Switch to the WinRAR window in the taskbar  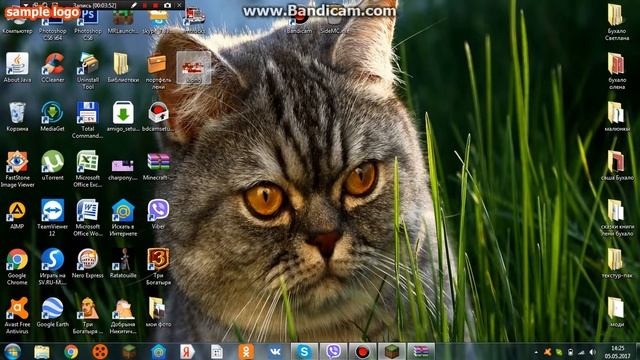click(421, 351)
